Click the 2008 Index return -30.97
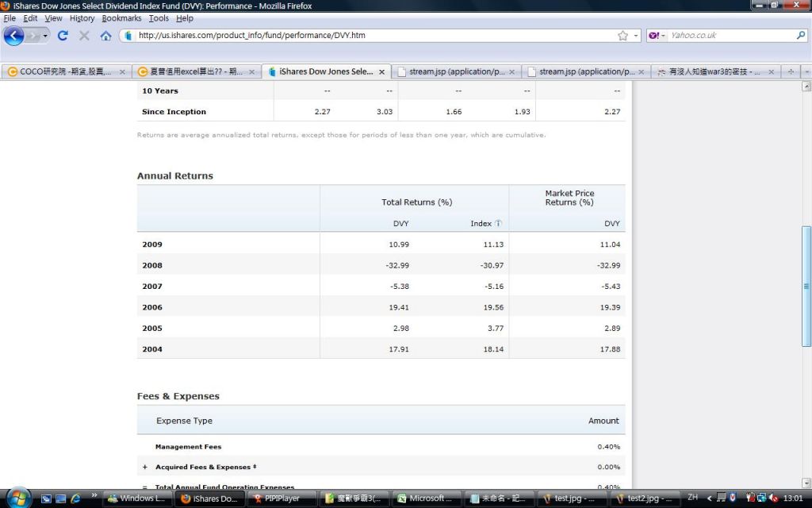This screenshot has width=812, height=508. [x=492, y=265]
